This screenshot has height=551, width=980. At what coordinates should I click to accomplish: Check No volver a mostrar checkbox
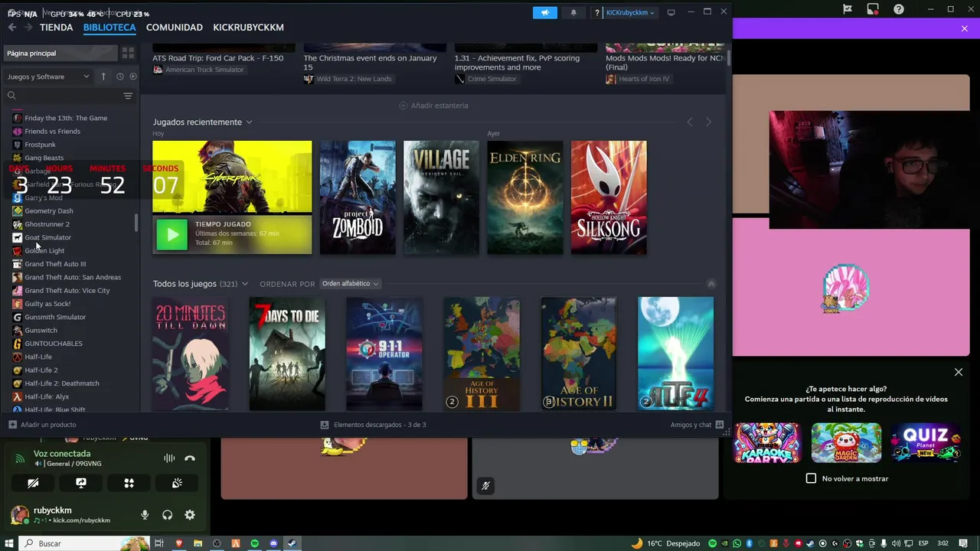(811, 478)
